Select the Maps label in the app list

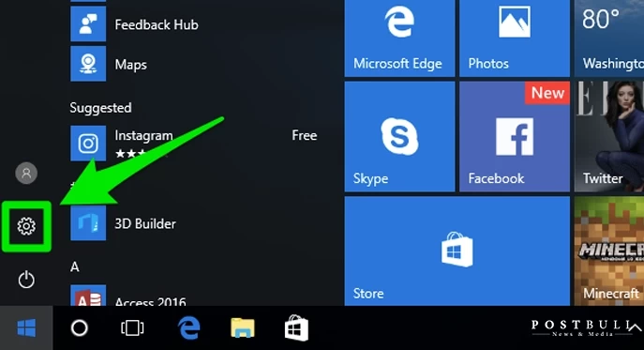pyautogui.click(x=130, y=65)
